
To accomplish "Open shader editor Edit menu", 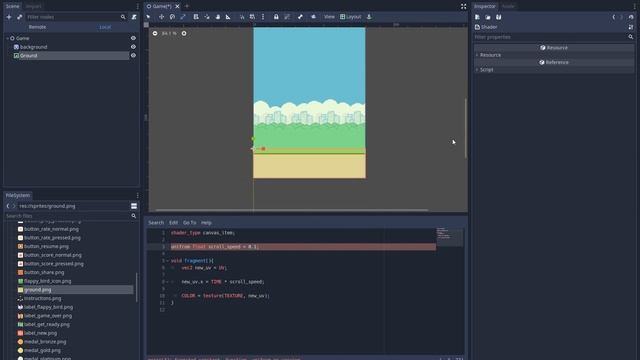I will (x=173, y=222).
